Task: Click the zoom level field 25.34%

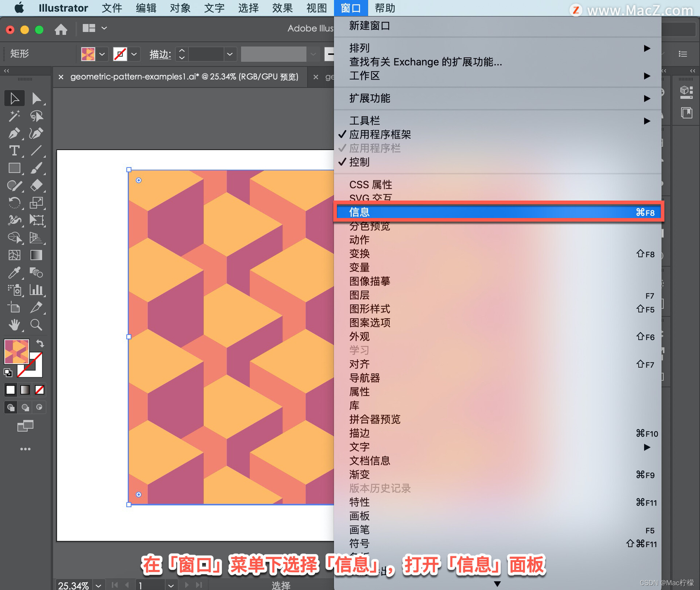Action: [74, 585]
